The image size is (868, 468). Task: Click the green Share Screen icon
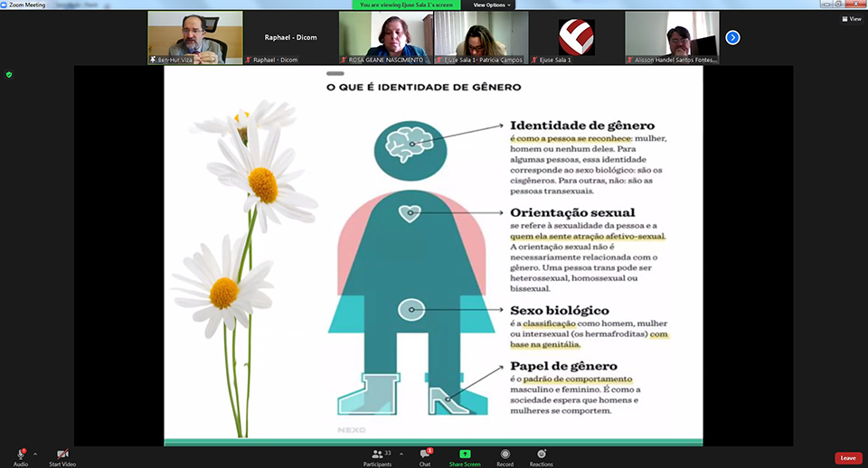(465, 454)
